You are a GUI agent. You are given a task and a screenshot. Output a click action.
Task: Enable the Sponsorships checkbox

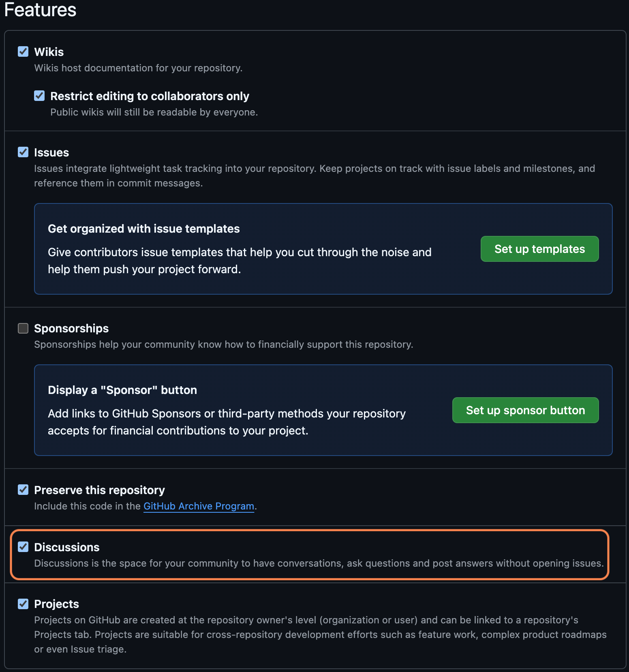coord(23,328)
